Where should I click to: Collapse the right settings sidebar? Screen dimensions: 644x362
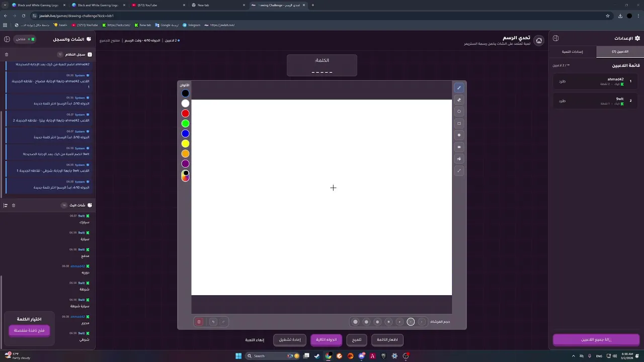(556, 38)
